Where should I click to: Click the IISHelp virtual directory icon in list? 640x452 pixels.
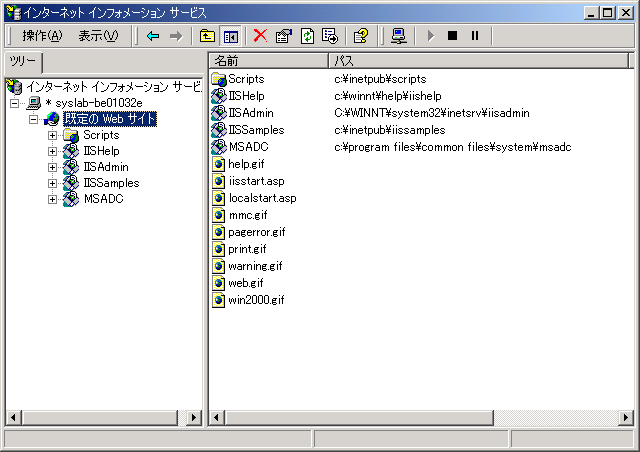(219, 96)
